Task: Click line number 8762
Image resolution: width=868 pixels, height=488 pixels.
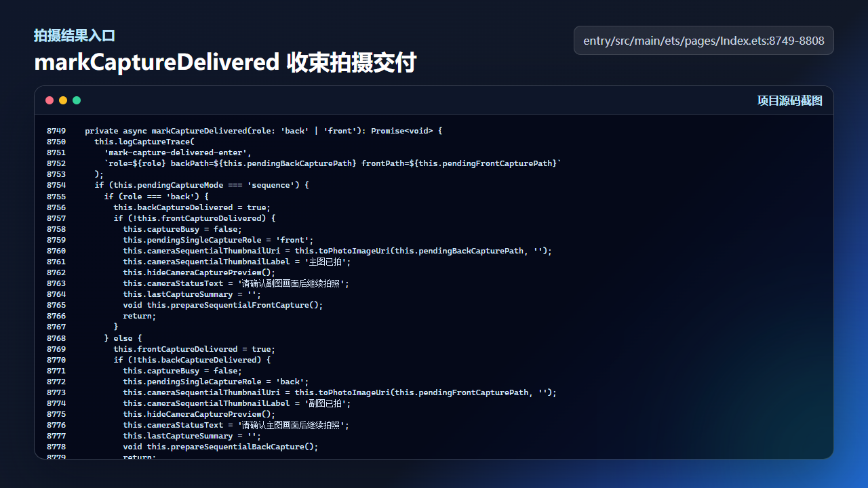Action: (56, 272)
